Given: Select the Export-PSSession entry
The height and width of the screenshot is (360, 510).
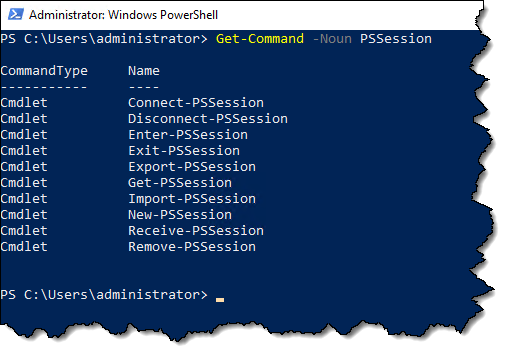Looking at the screenshot, I should tap(192, 167).
